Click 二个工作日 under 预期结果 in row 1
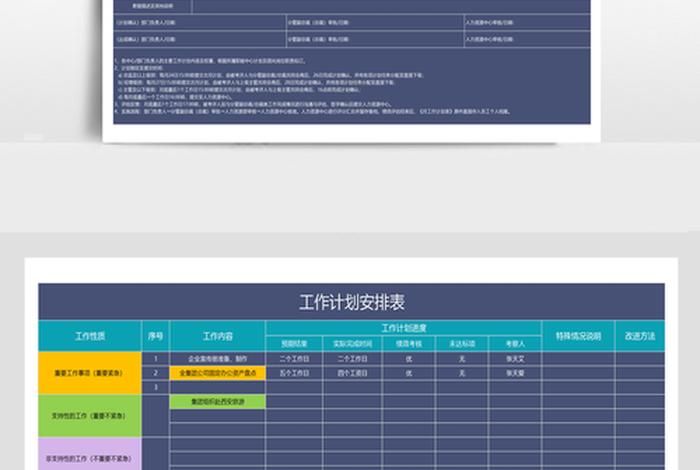 coord(294,358)
